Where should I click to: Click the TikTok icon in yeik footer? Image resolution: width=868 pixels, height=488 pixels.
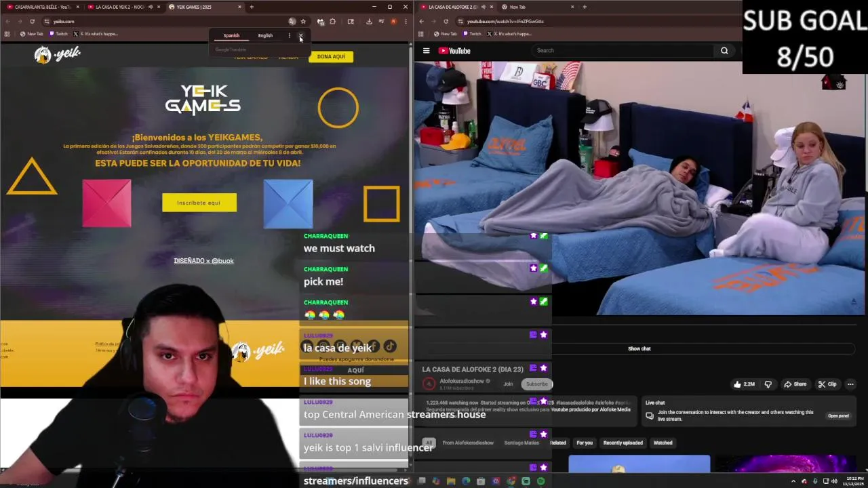[390, 346]
